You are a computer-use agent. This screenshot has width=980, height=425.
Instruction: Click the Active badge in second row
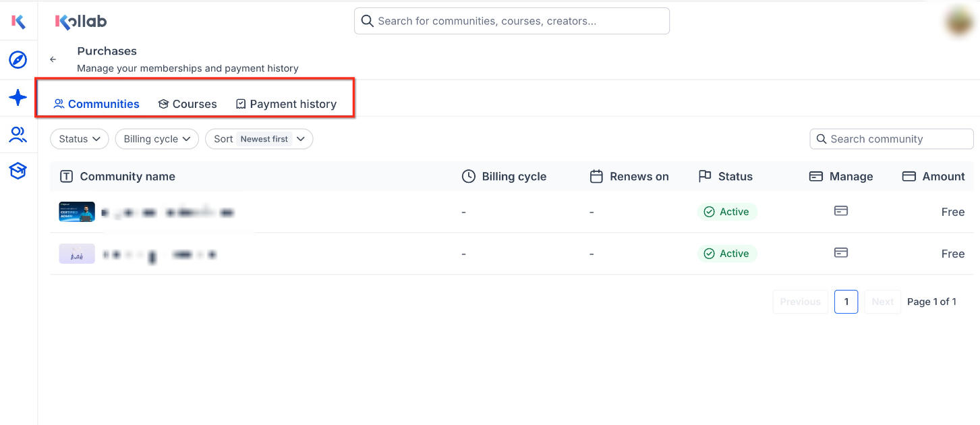point(727,254)
